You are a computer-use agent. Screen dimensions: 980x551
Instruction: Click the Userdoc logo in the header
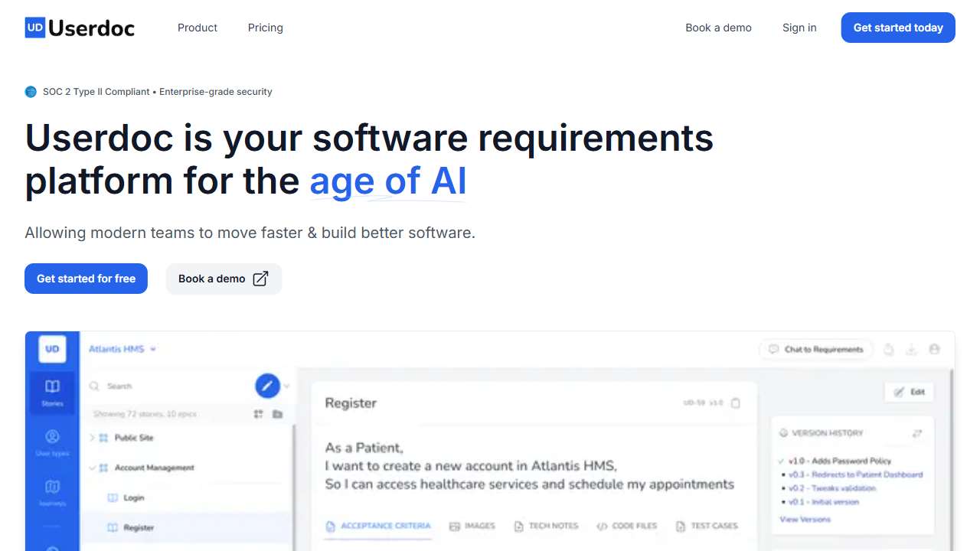80,28
